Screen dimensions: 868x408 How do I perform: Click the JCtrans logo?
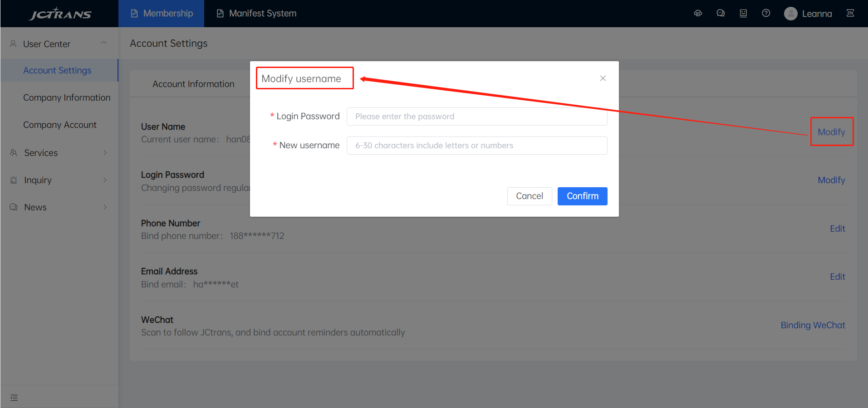(60, 14)
